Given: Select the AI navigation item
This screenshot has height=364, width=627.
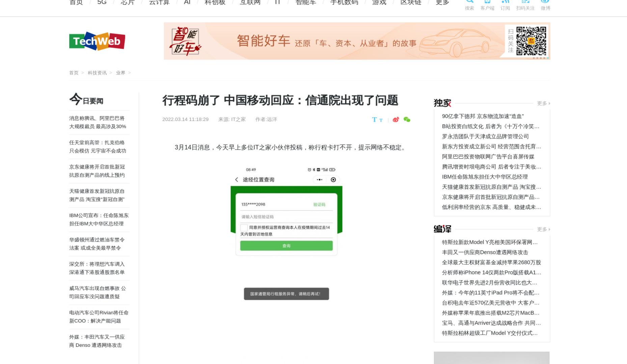Looking at the screenshot, I should click(187, 2).
